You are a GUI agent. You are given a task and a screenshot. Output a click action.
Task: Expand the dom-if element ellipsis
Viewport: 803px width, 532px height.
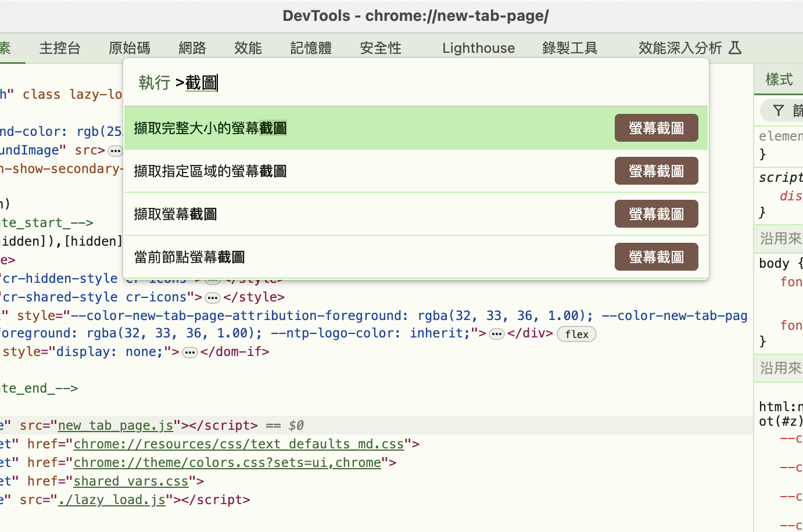pyautogui.click(x=190, y=353)
